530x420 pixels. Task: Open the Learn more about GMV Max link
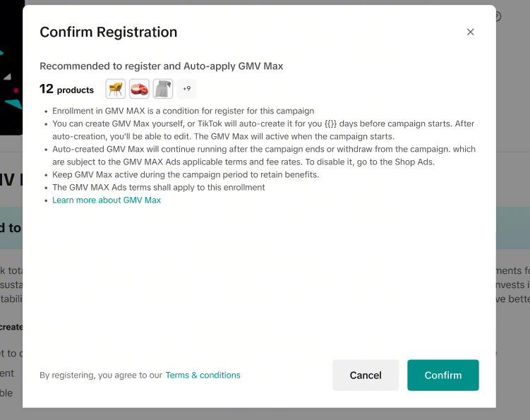(107, 200)
